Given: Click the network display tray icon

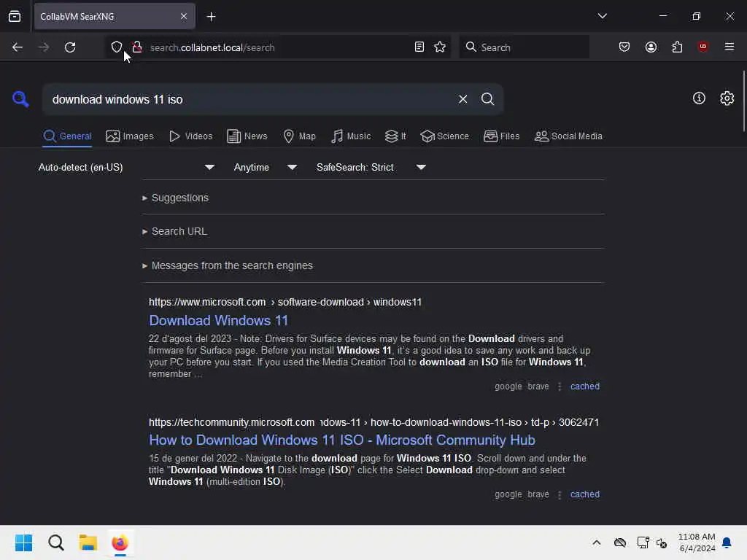Looking at the screenshot, I should 643,542.
